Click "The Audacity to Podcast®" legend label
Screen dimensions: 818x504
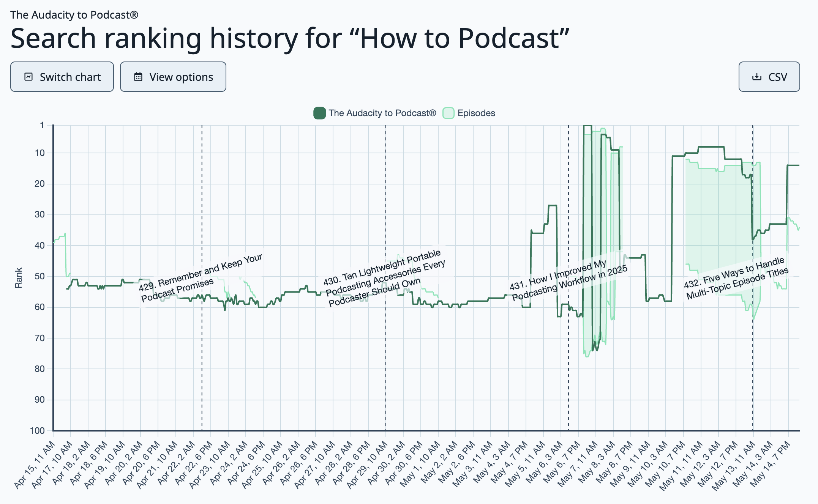coord(382,113)
